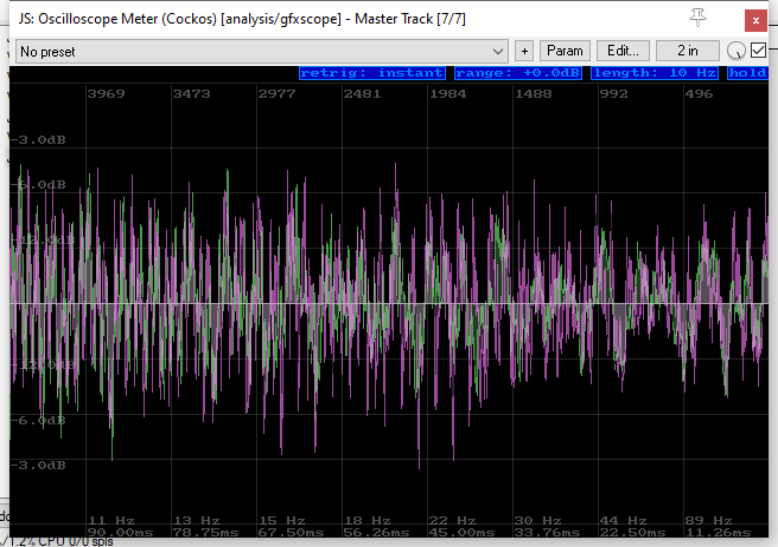This screenshot has width=778, height=547.
Task: Click the plus preset button
Action: tap(524, 51)
